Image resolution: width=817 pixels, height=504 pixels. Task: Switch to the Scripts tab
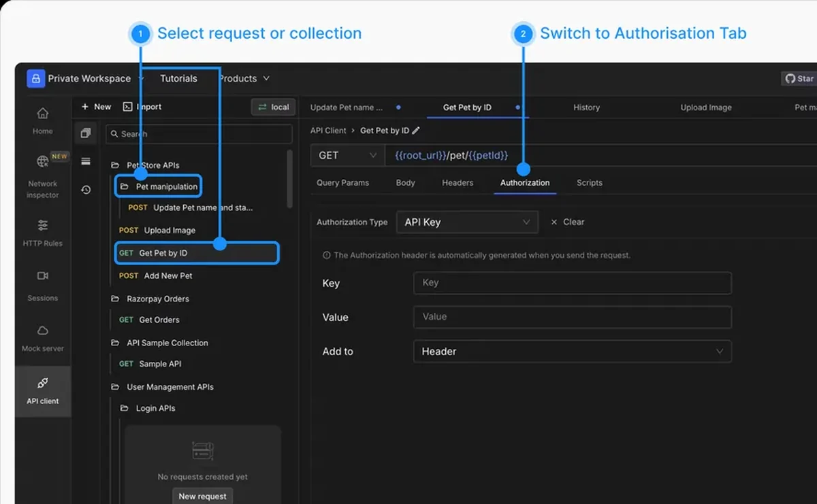[589, 183]
